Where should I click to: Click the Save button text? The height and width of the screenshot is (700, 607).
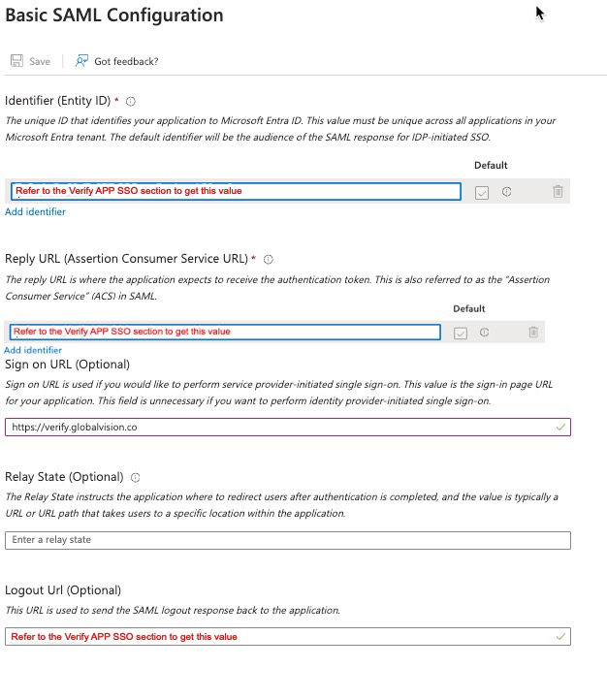click(40, 61)
